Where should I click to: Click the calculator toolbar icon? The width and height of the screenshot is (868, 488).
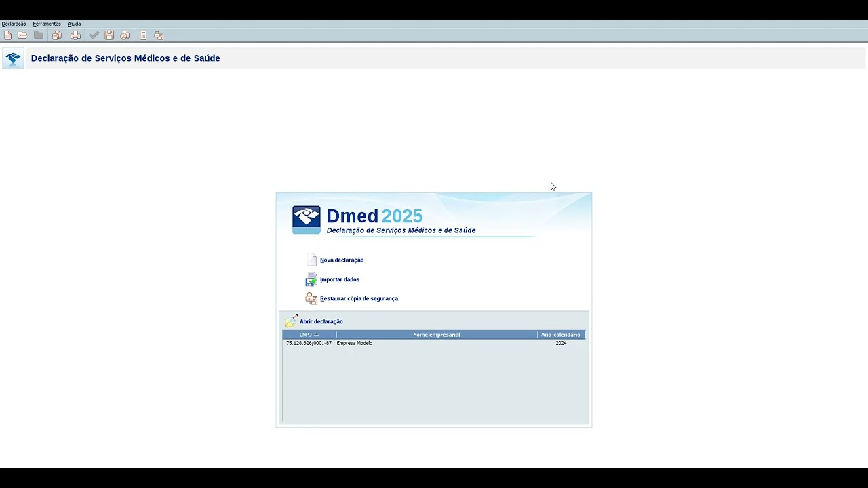[143, 35]
